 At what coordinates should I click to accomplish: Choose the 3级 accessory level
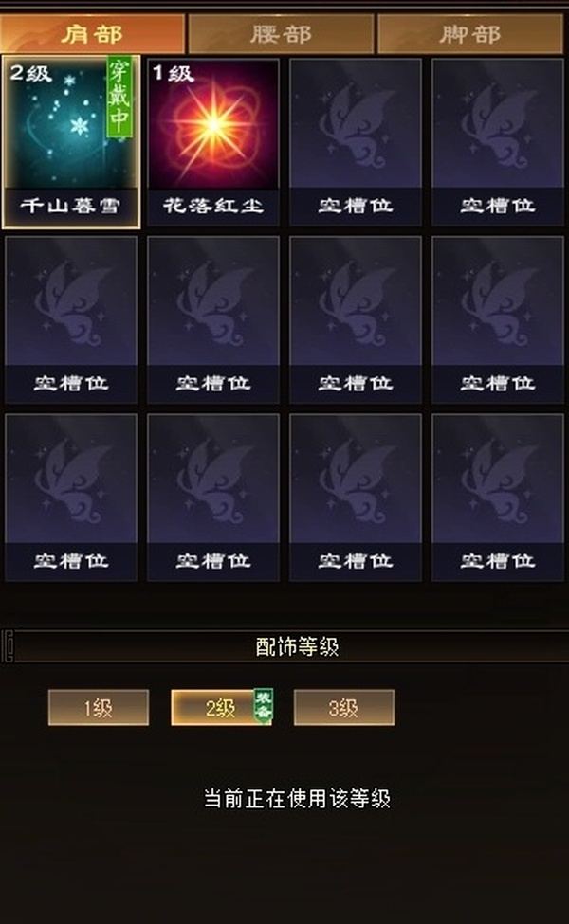click(x=343, y=707)
